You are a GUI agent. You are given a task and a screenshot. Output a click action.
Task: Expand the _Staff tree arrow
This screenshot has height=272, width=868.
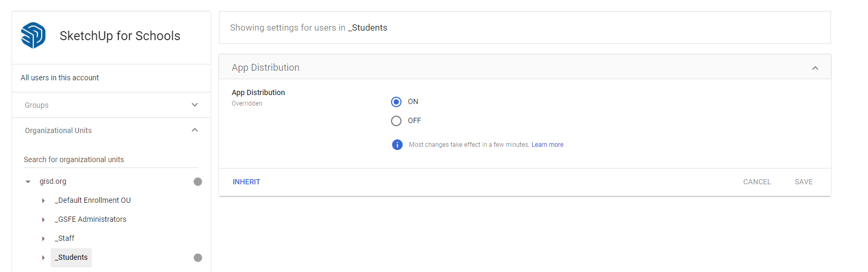(x=43, y=239)
